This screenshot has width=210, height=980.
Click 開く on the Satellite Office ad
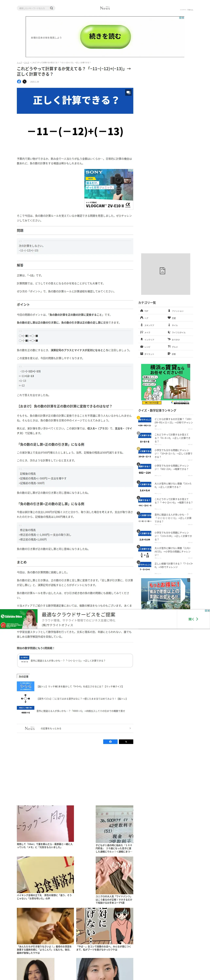pos(193,619)
